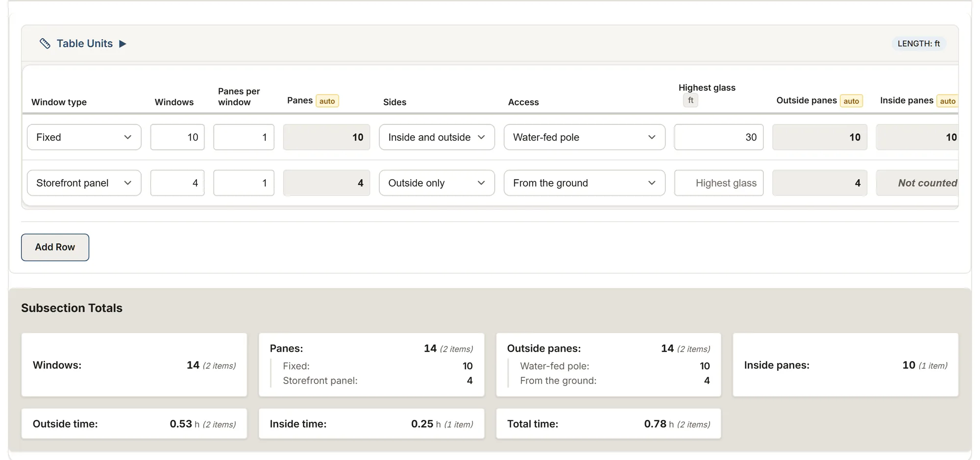Expand the Table Units section arrow

click(122, 44)
